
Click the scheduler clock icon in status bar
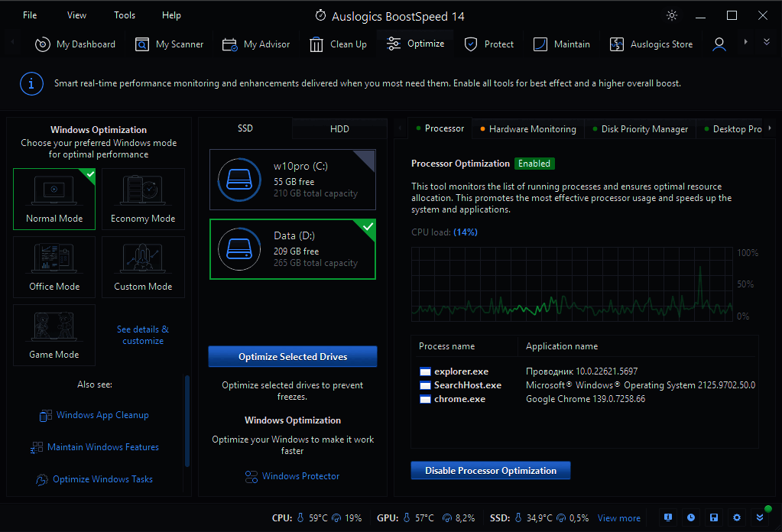tap(691, 517)
